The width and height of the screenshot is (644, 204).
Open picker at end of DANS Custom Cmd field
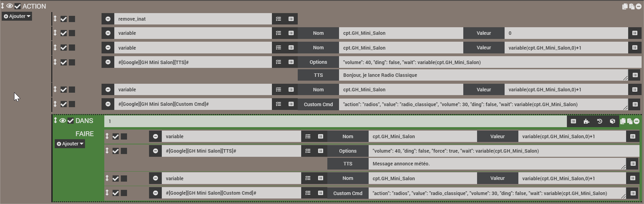coord(633,193)
